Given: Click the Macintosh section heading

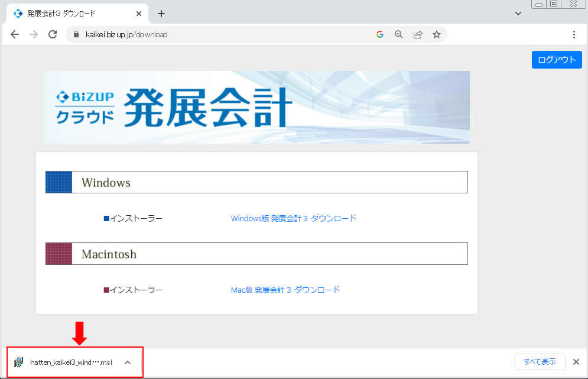Looking at the screenshot, I should (x=256, y=254).
